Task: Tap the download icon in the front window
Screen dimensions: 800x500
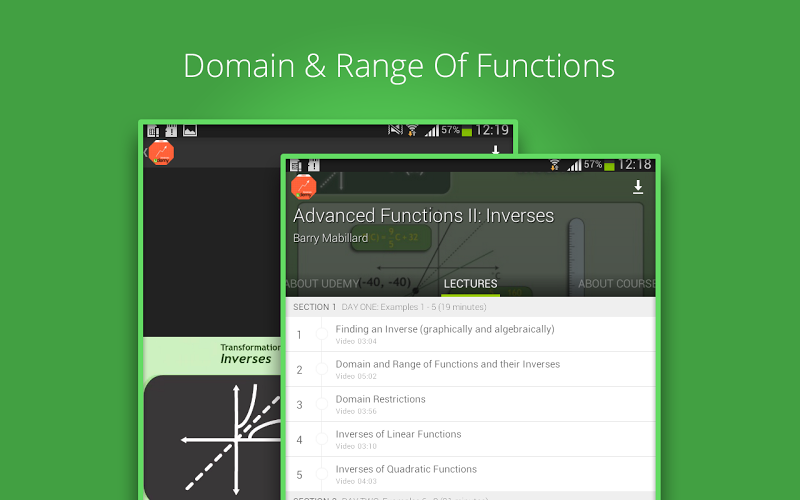Action: tap(638, 187)
